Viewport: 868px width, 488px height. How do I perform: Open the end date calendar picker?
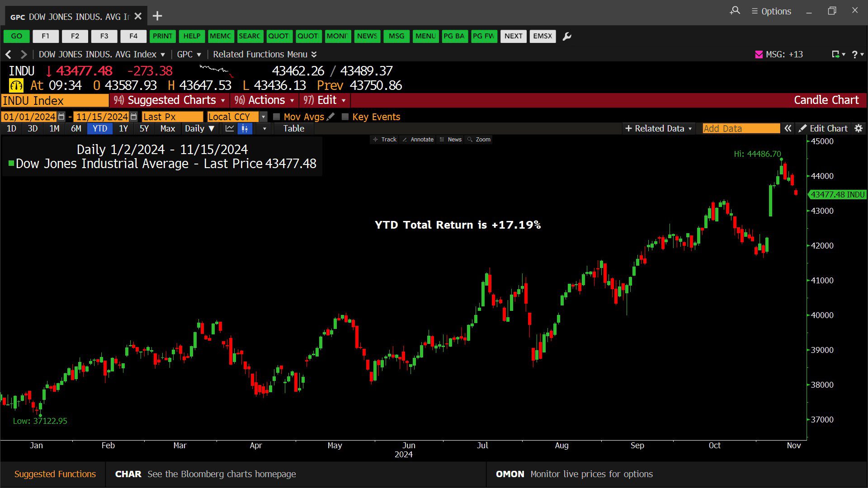133,117
